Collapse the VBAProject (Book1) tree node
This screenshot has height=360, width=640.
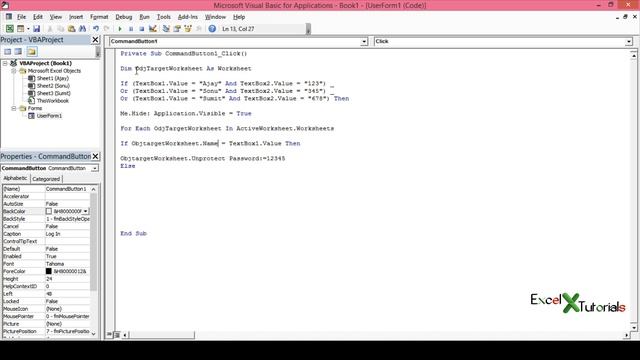point(5,63)
